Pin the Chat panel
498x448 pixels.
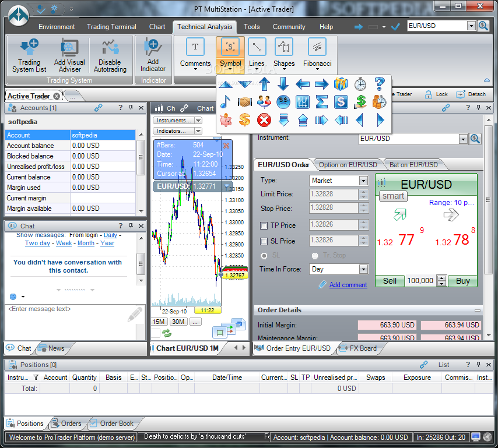click(131, 226)
